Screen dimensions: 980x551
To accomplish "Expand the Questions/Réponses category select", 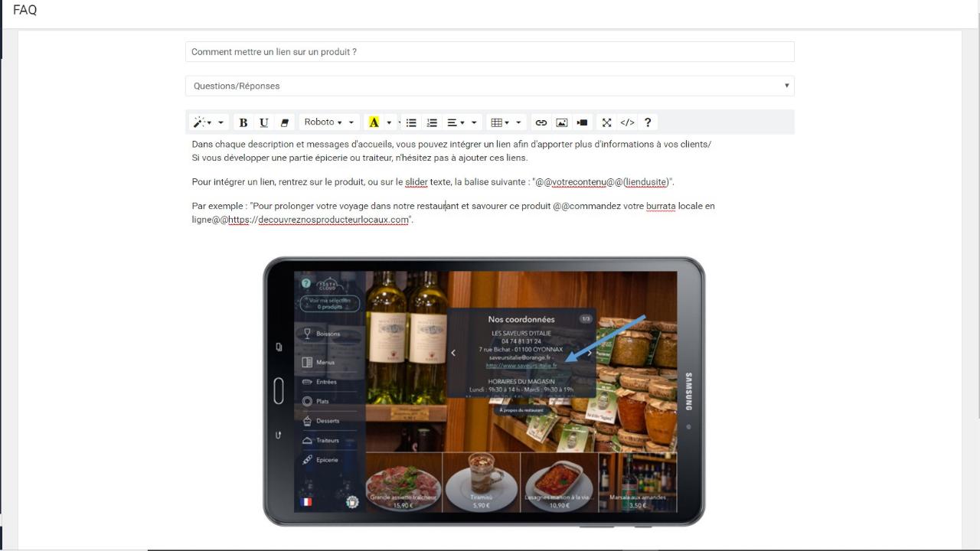I will point(489,86).
